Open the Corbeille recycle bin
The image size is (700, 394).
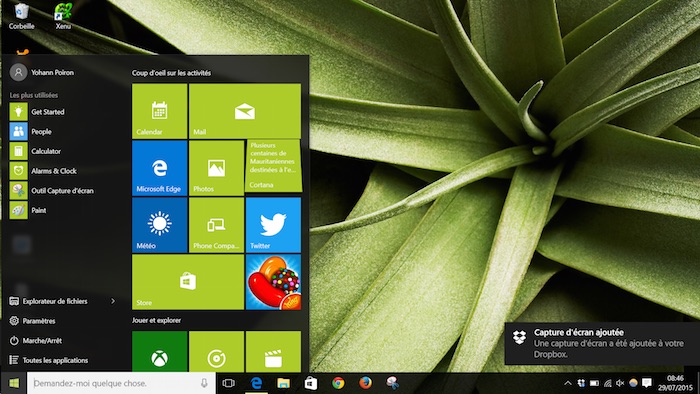click(21, 16)
